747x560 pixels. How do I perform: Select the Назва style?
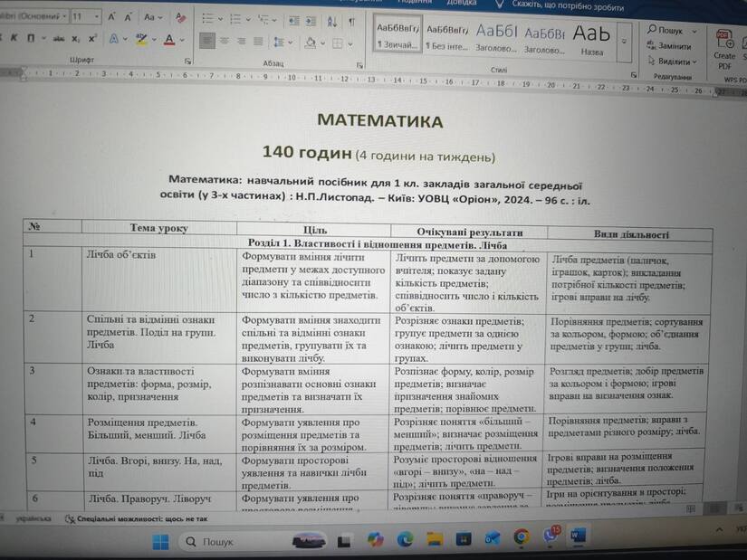(591, 40)
